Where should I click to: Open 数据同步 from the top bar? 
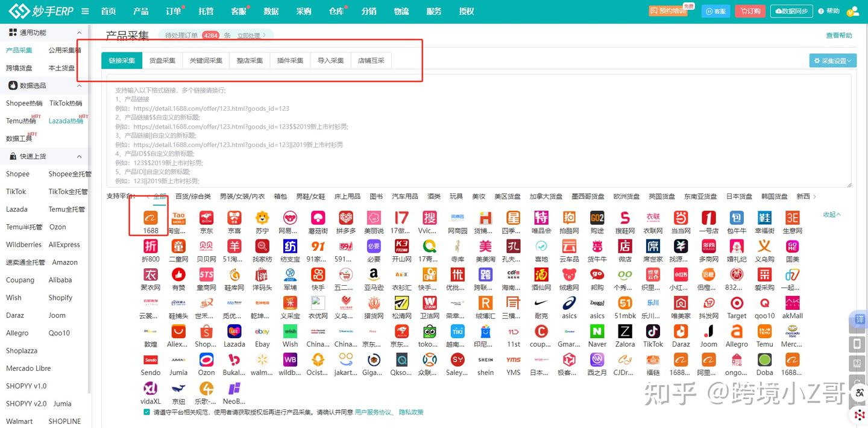click(791, 11)
